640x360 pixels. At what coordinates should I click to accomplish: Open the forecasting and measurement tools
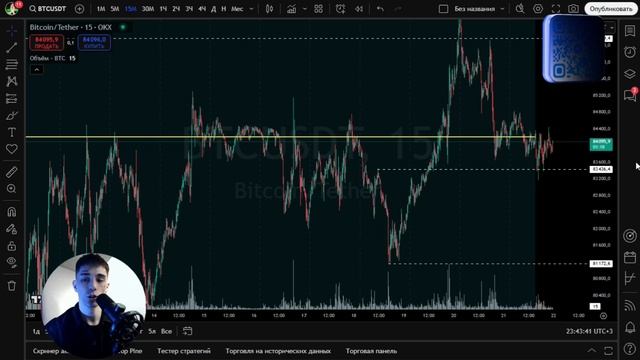(x=11, y=98)
